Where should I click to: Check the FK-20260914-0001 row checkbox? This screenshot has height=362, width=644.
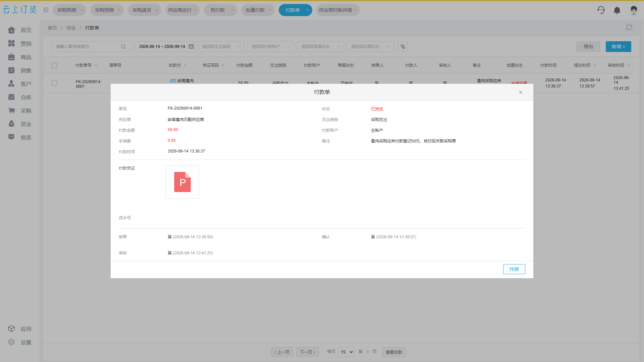(x=54, y=83)
